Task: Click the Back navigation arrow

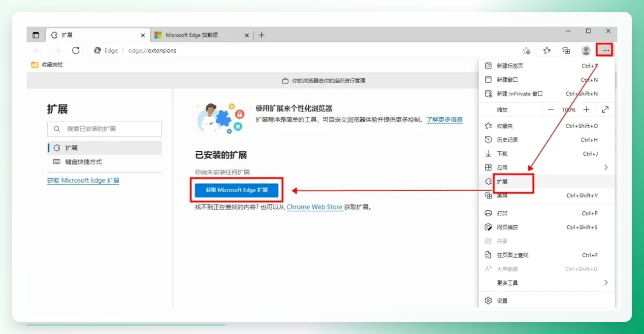Action: (x=37, y=50)
